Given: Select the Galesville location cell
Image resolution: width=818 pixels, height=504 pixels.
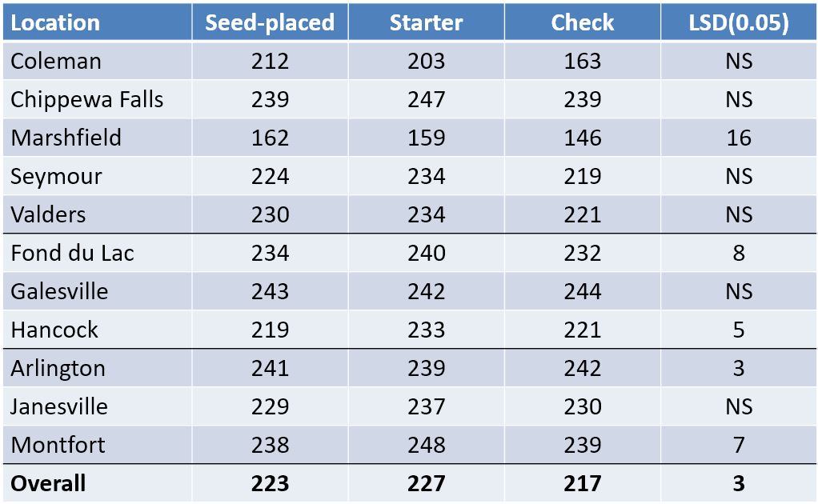Looking at the screenshot, I should (59, 291).
